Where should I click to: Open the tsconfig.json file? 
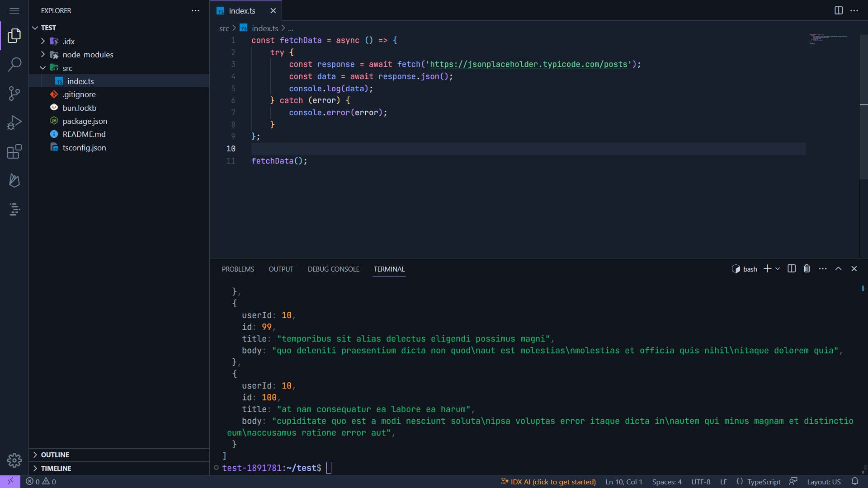point(119,148)
